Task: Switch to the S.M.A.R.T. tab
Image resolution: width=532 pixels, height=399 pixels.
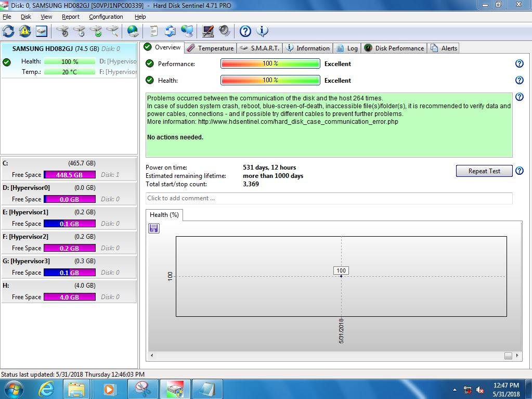Action: click(x=259, y=48)
